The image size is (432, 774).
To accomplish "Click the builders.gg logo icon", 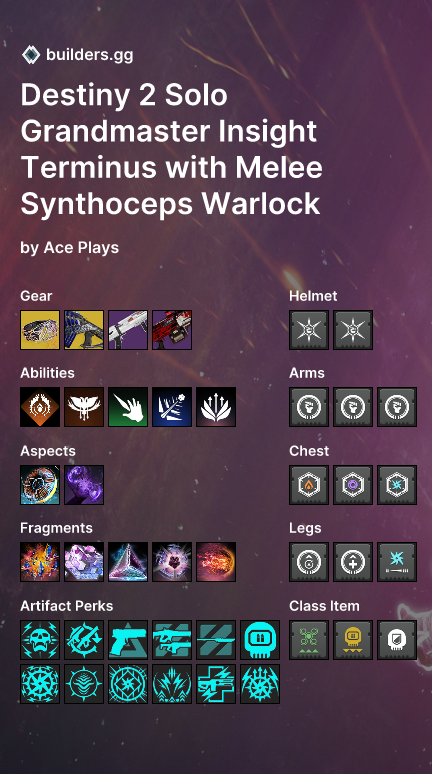I will 31,55.
